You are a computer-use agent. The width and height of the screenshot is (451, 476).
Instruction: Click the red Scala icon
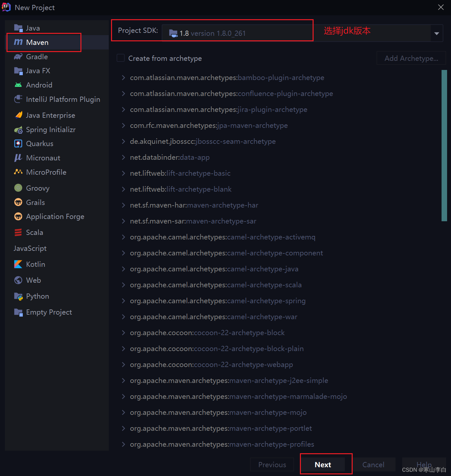18,232
